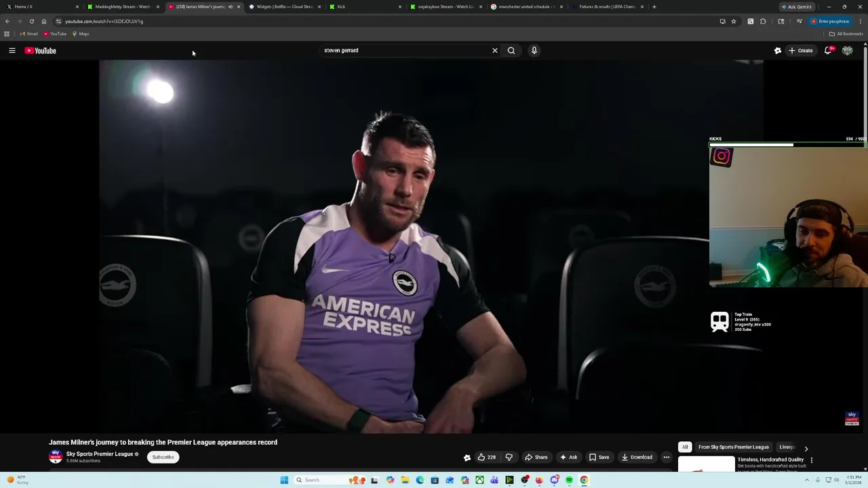Open the weather widget on taskbar
Screen dimensions: 868x488
[x=18, y=480]
